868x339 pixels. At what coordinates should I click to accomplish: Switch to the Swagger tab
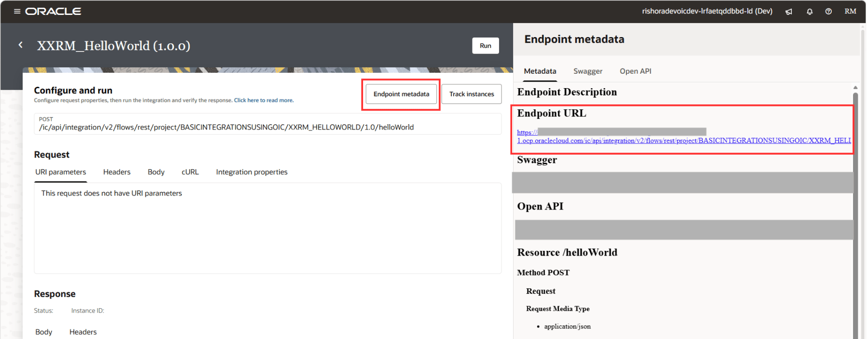click(587, 71)
